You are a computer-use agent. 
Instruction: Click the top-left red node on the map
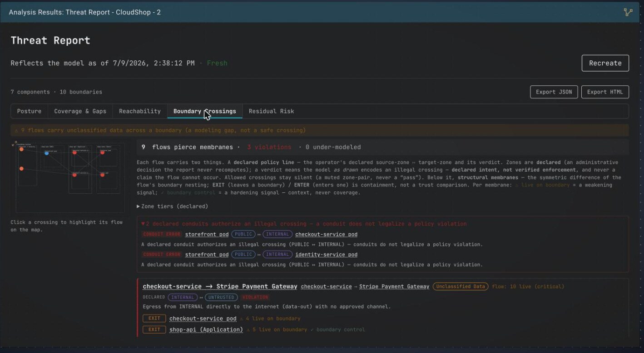click(21, 149)
